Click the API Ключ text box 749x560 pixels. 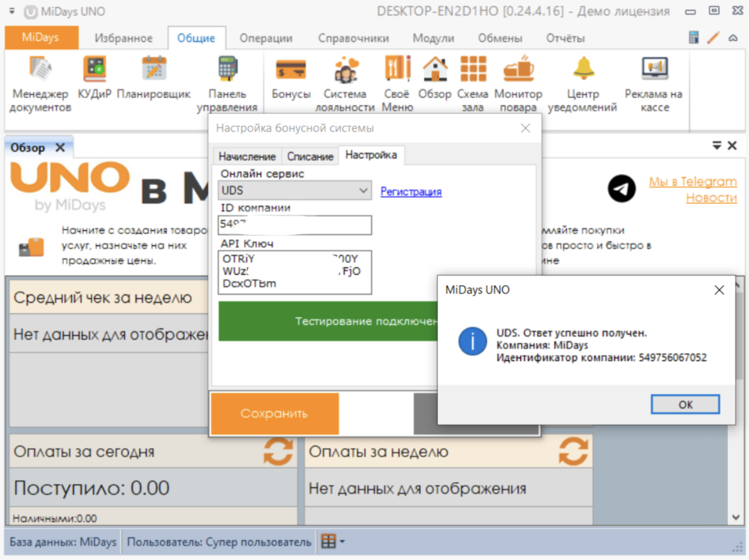(295, 272)
